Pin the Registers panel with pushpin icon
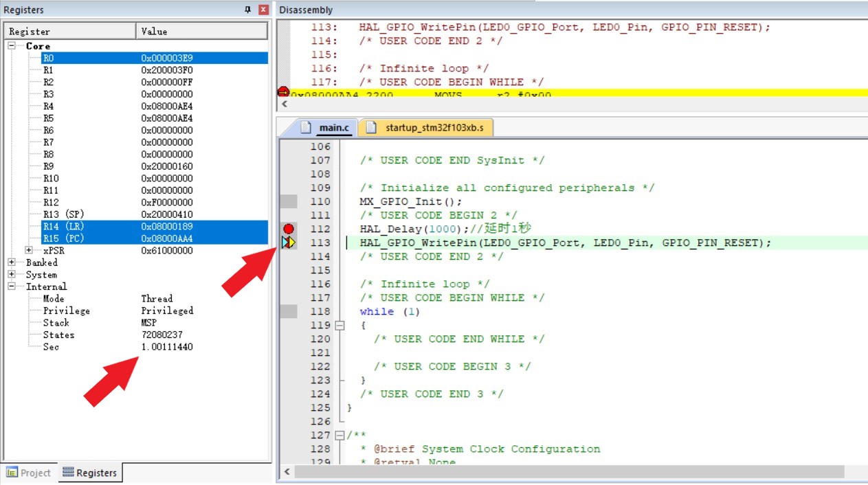 (x=248, y=10)
